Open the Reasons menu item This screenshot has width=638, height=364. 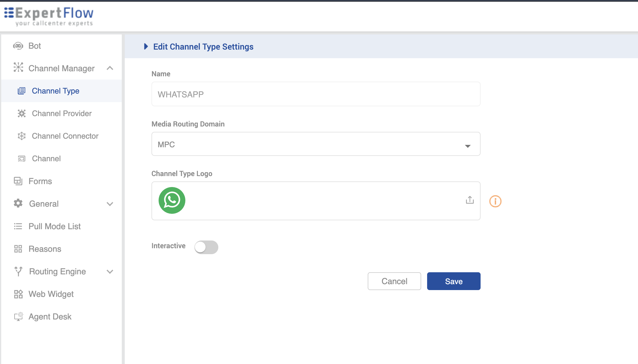[x=45, y=249]
